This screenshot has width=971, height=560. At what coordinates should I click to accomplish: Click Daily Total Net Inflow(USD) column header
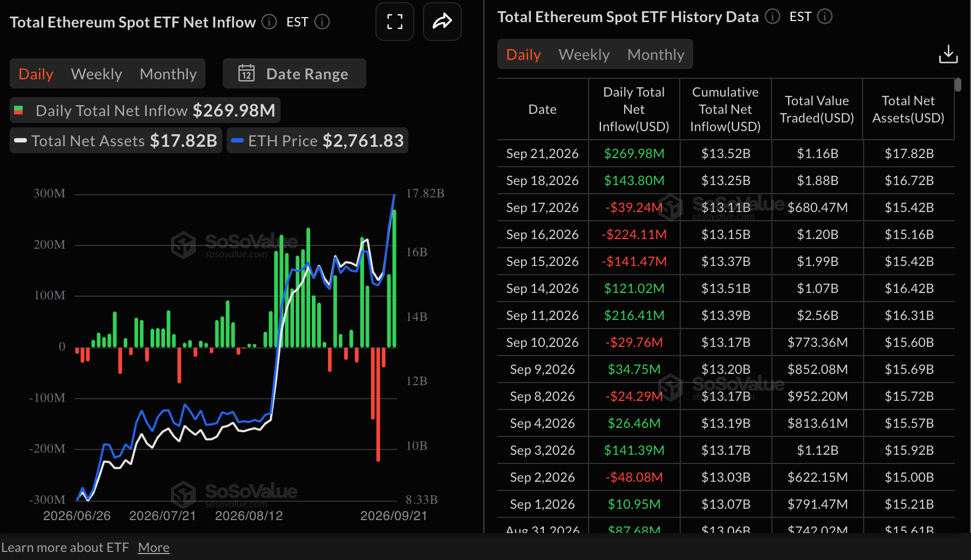(x=634, y=110)
